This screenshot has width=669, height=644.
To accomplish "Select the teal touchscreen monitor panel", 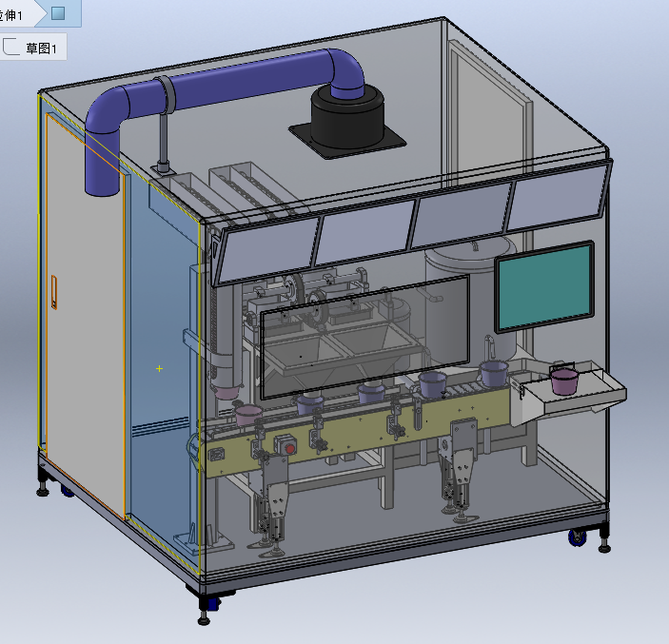I will [545, 286].
